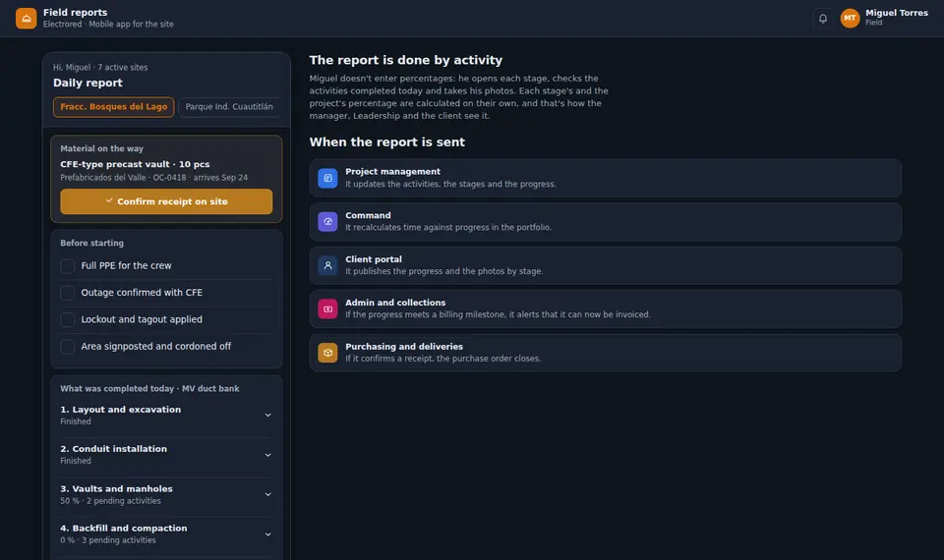The image size is (944, 560).
Task: Click the Purchasing and deliveries box icon
Action: pyautogui.click(x=327, y=353)
